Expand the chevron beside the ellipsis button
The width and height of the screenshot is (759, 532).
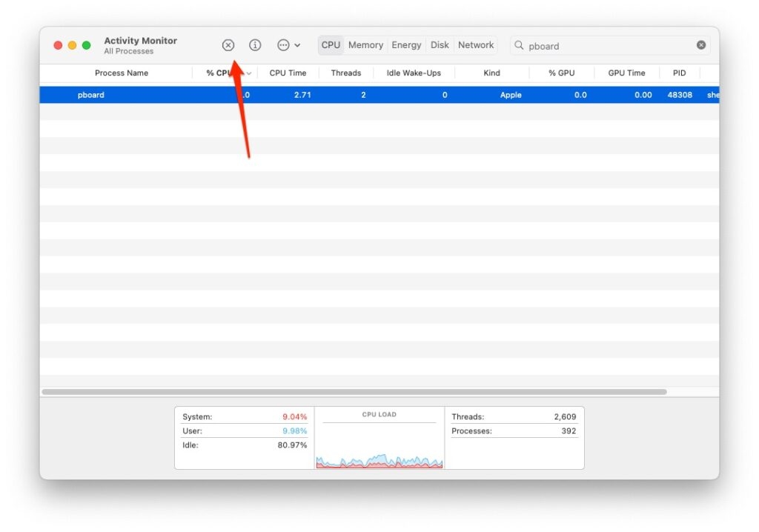[297, 45]
